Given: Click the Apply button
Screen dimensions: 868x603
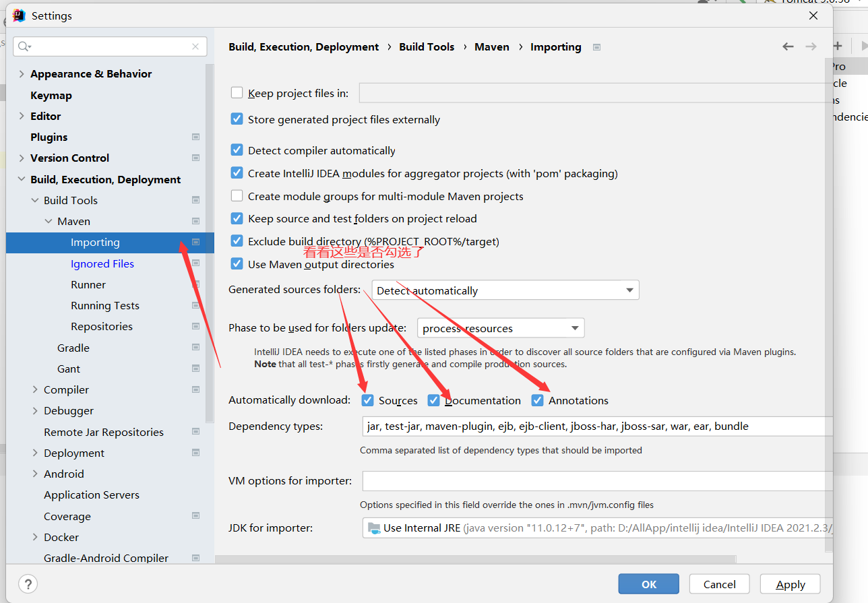Looking at the screenshot, I should (x=790, y=584).
